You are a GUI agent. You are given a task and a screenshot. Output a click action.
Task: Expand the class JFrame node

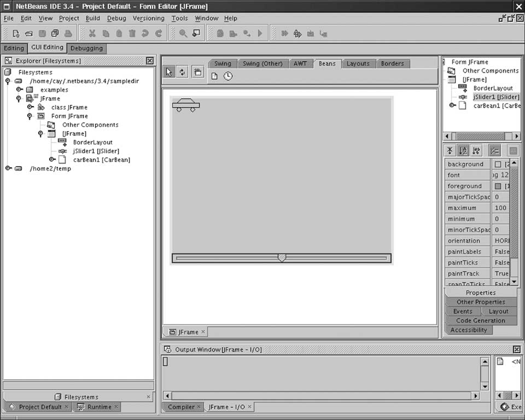coord(30,107)
